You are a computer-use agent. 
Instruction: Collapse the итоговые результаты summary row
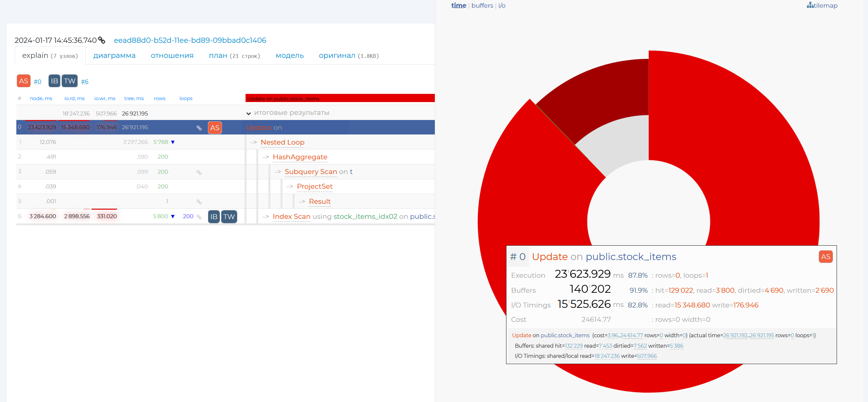click(248, 113)
